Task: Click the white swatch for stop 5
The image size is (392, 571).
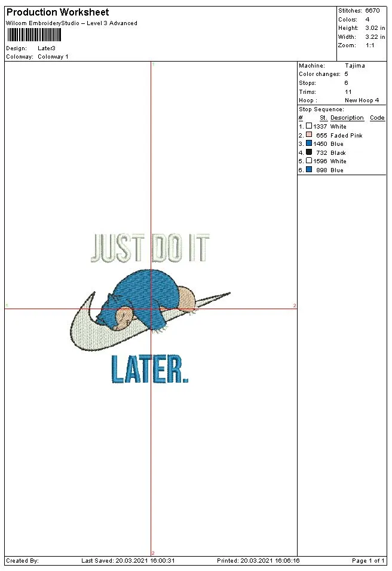Action: coord(309,161)
